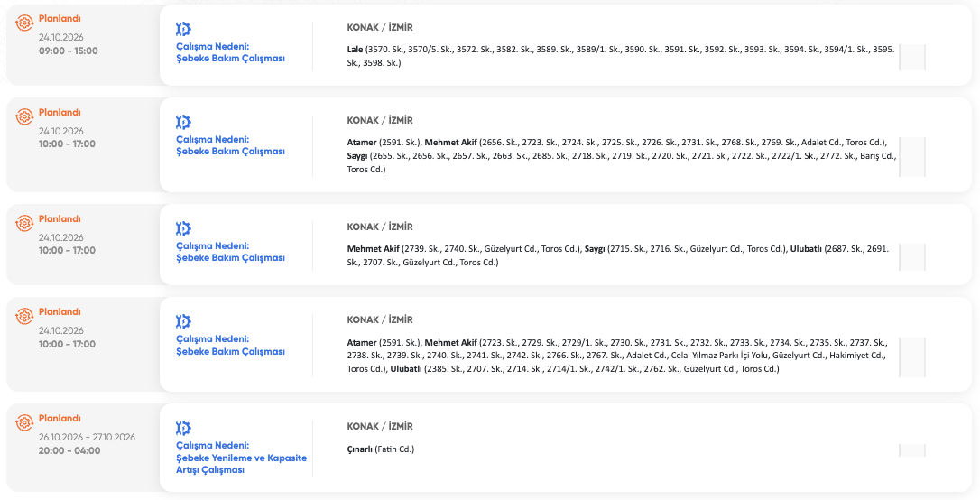Click 'Şebeke Bakım Çalışması' in the Lale card
Screen dimensions: 980x500
tap(230, 58)
